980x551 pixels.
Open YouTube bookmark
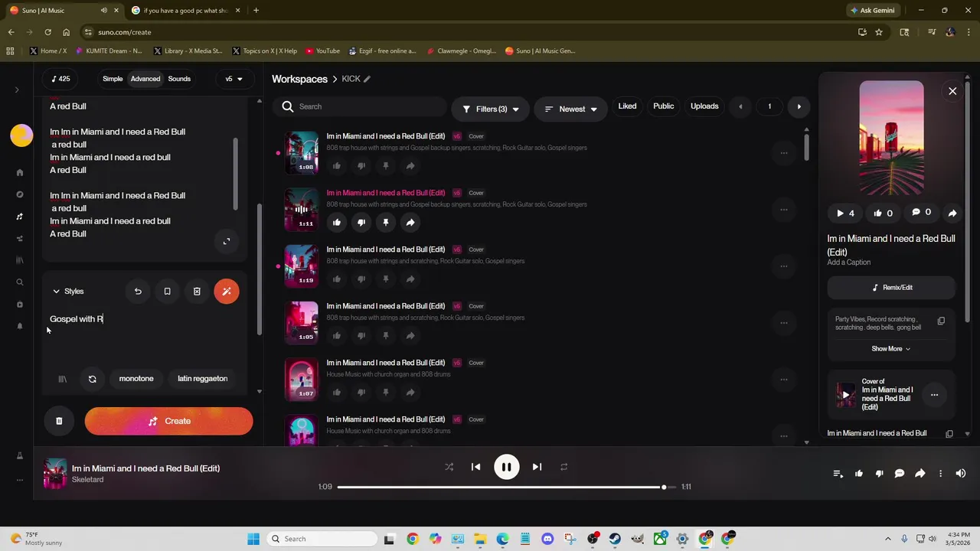[x=322, y=51]
